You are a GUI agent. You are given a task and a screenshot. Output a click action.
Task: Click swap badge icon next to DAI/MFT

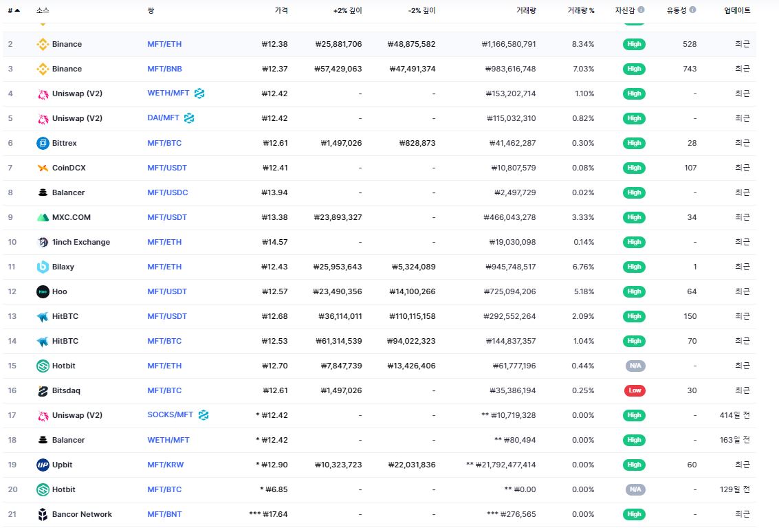189,118
